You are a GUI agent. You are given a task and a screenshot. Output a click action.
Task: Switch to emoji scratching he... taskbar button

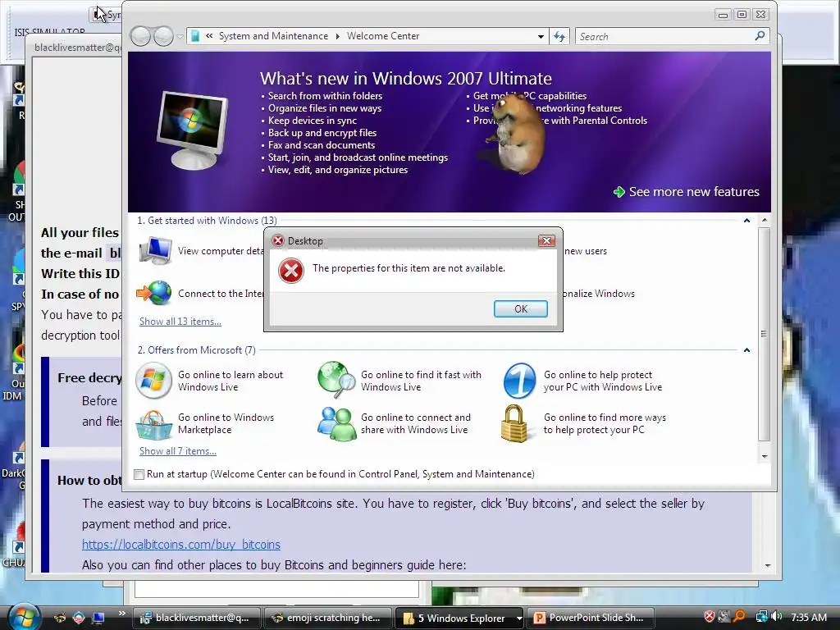click(x=328, y=618)
